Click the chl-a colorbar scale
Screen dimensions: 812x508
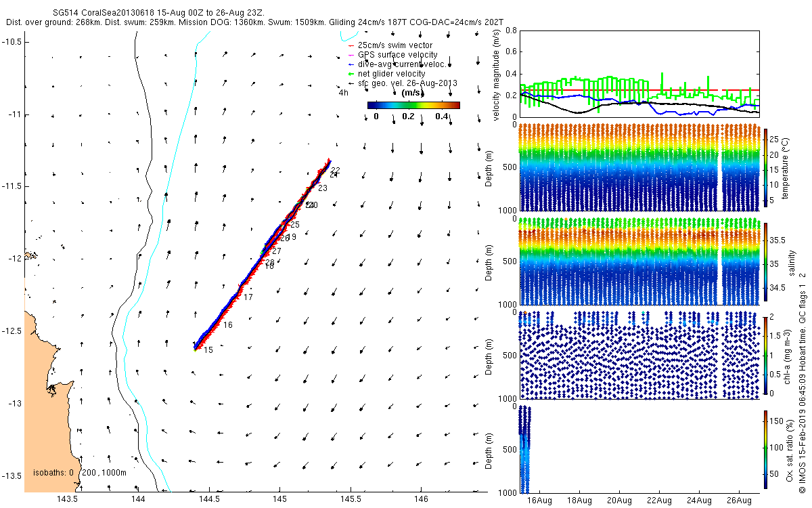(x=766, y=355)
